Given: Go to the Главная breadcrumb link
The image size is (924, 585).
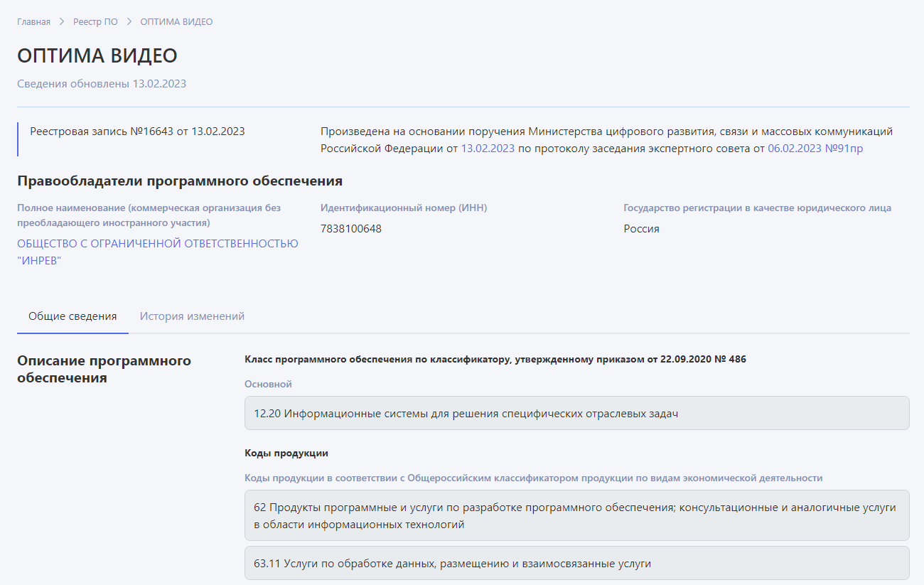Looking at the screenshot, I should (x=33, y=22).
